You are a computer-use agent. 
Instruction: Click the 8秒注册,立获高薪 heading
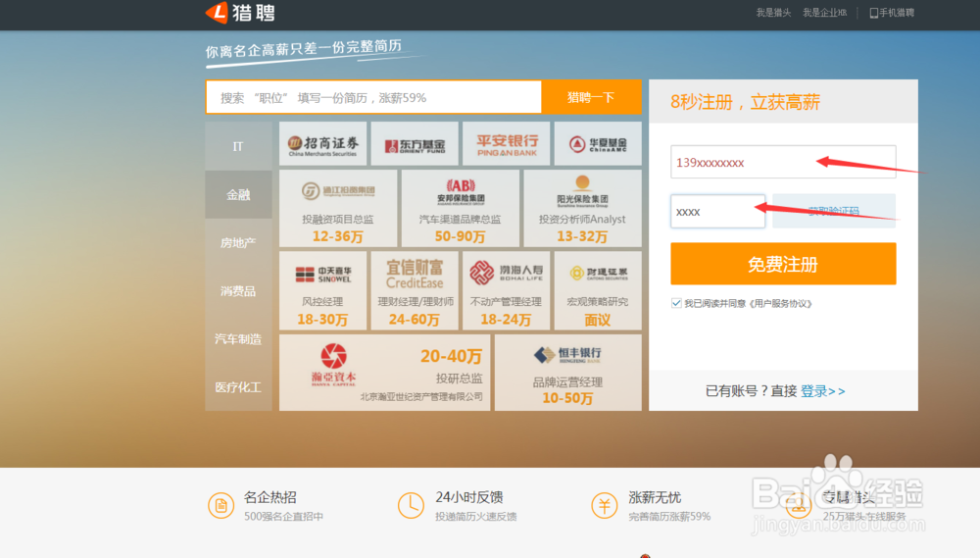click(745, 102)
